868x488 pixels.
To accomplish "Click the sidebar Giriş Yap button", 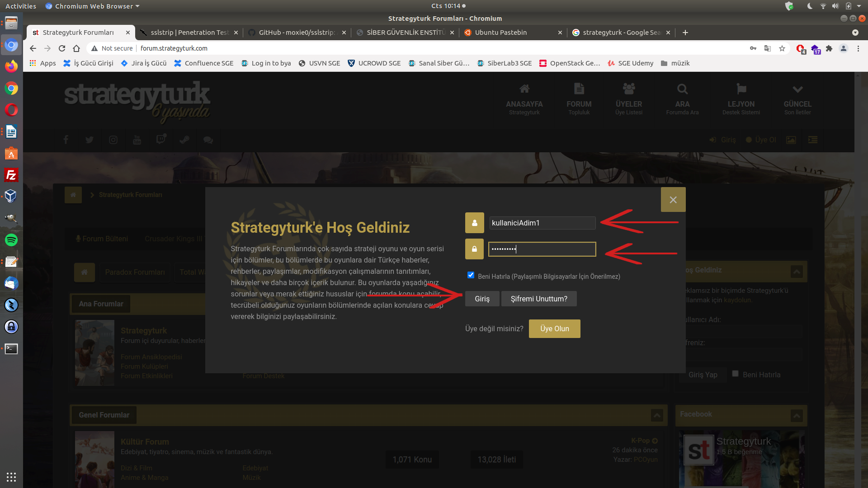I will click(703, 375).
